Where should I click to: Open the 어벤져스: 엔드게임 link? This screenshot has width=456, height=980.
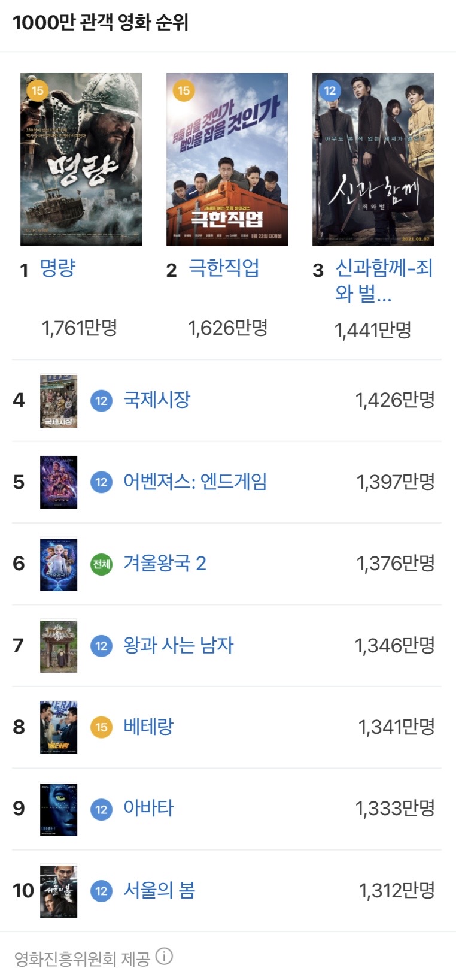tap(195, 482)
